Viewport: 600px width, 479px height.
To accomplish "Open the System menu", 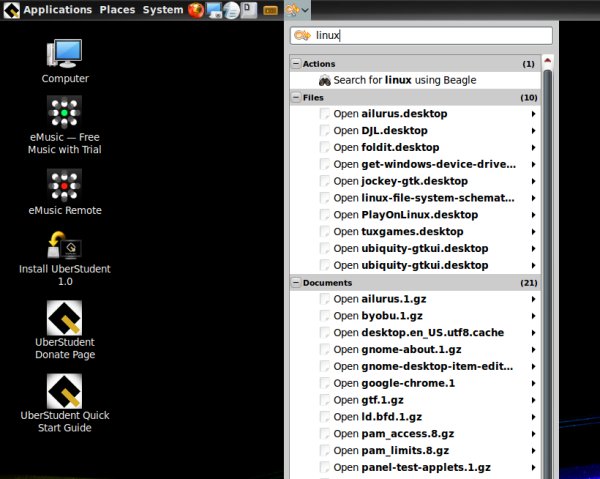I will pyautogui.click(x=163, y=10).
